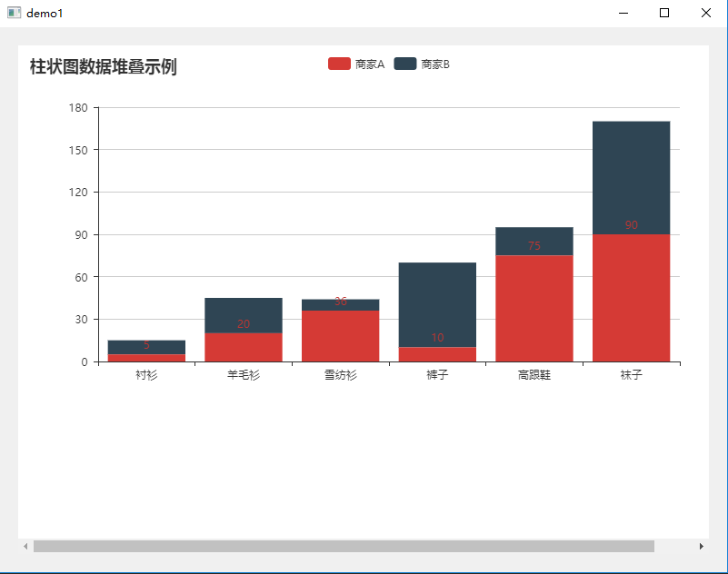
Task: Click the value label 90 on 袜子
Action: coord(630,224)
